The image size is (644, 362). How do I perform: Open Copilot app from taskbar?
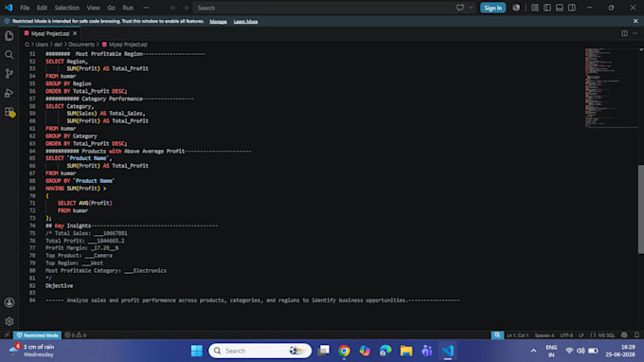(x=365, y=351)
